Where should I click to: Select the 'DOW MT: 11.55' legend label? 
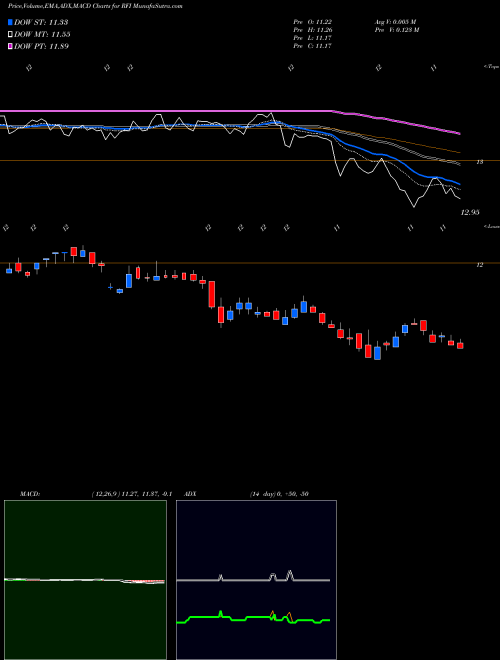coord(42,35)
